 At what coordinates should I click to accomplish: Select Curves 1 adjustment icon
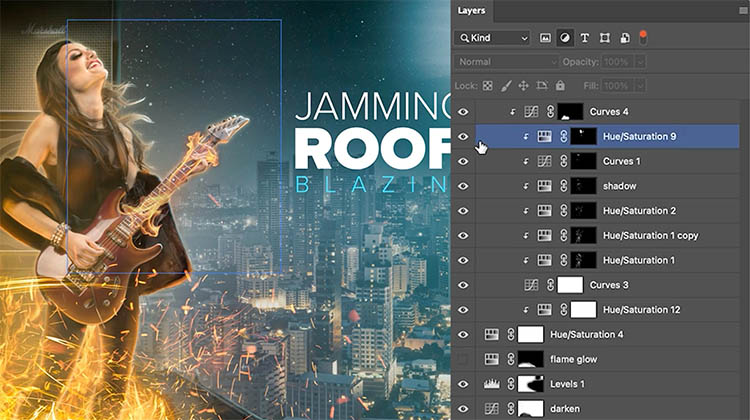point(544,162)
